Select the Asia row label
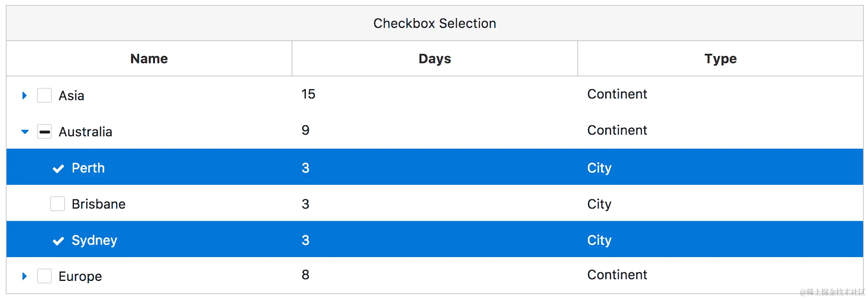Viewport: 868px width, 299px height. click(x=71, y=96)
